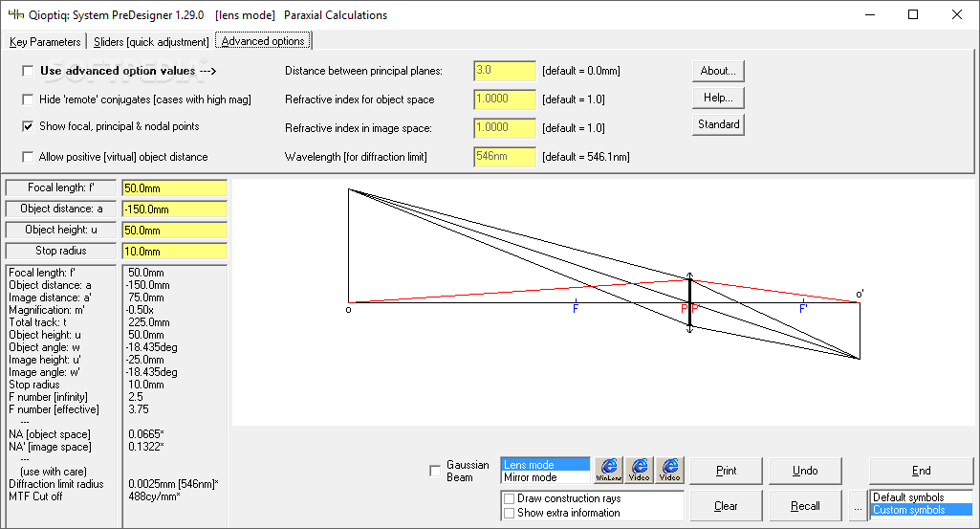The image size is (980, 529).
Task: Click the ellipsis button beside Recall
Action: click(x=858, y=506)
